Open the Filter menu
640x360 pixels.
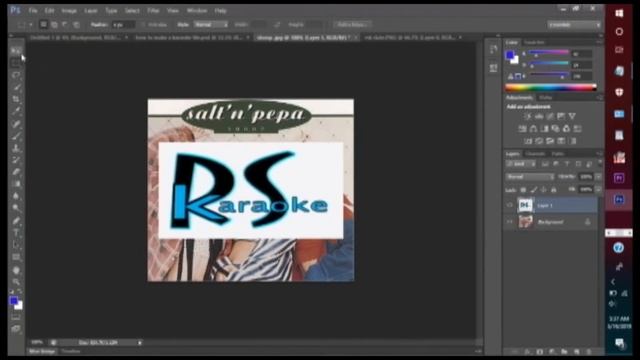click(x=153, y=11)
